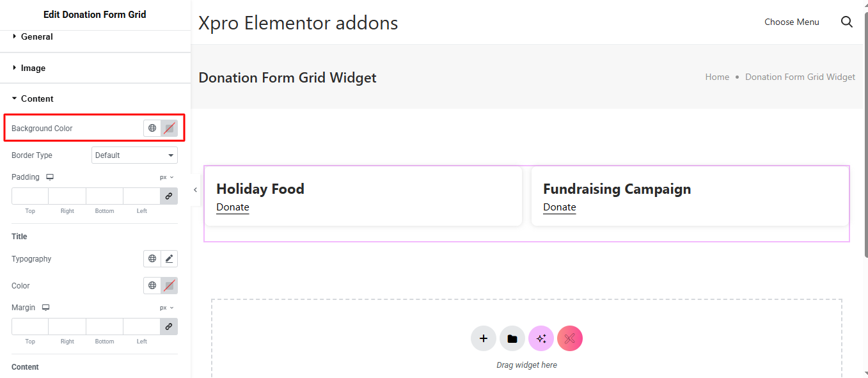Click Donate link under Holiday Food
Viewport: 868px width, 378px height.
point(233,207)
